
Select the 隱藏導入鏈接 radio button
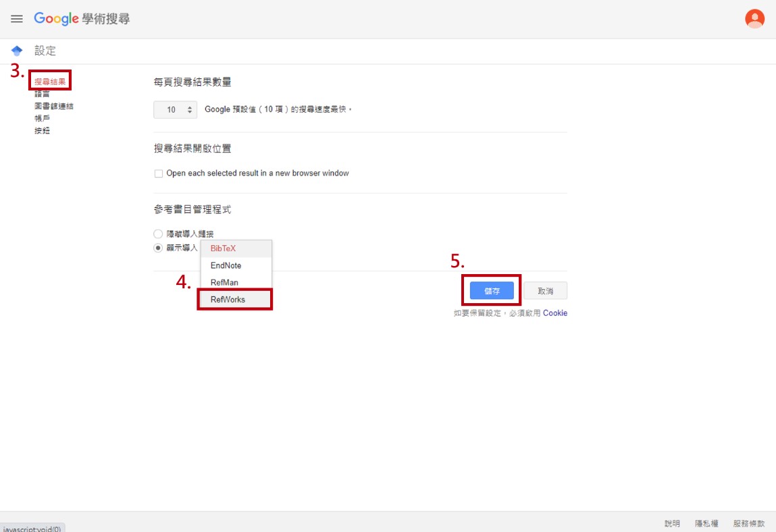point(158,234)
